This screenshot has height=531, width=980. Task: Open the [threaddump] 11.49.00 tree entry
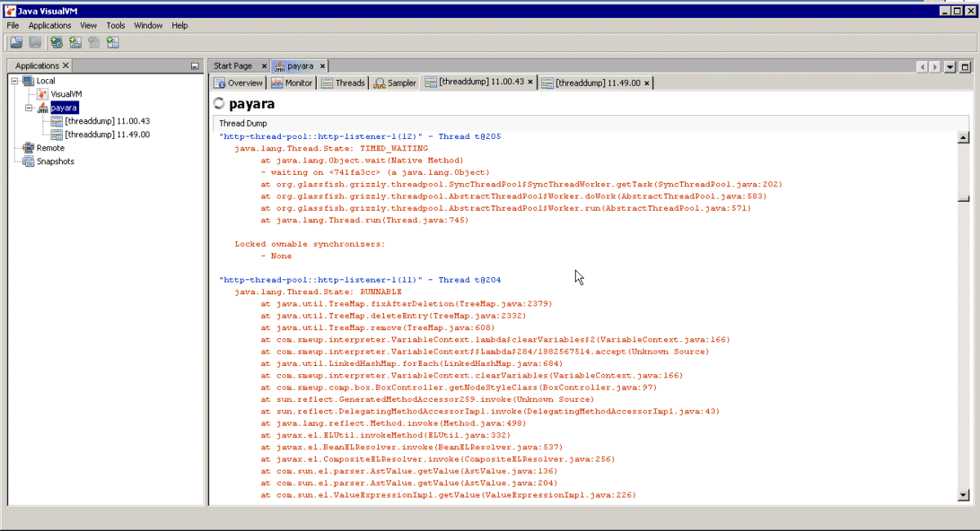(107, 135)
